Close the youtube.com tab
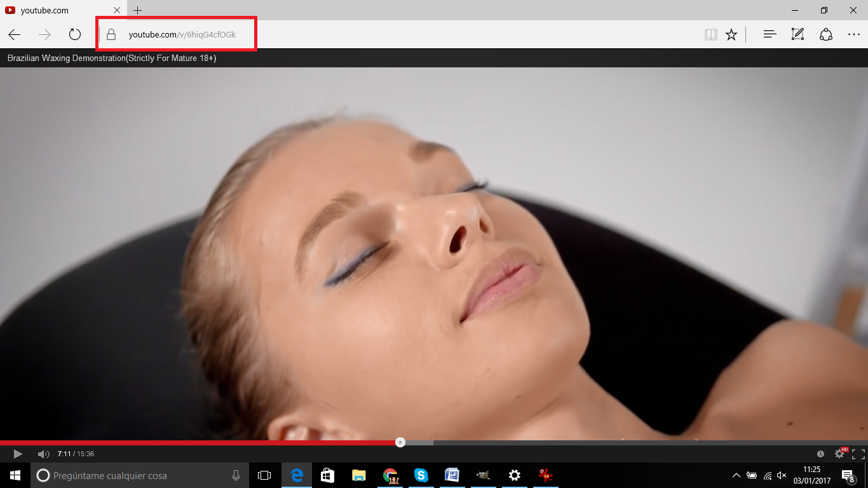Screen dimensions: 868x488 116,11
